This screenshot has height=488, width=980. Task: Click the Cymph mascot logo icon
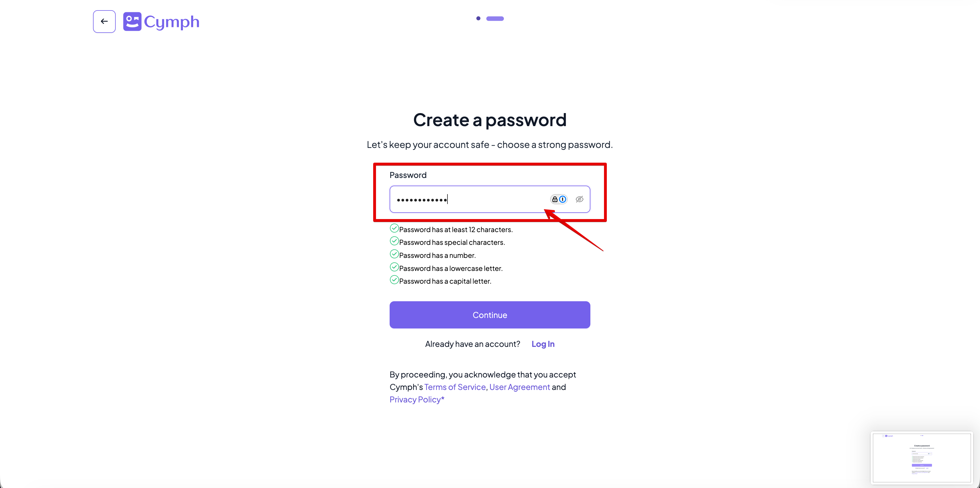(132, 21)
